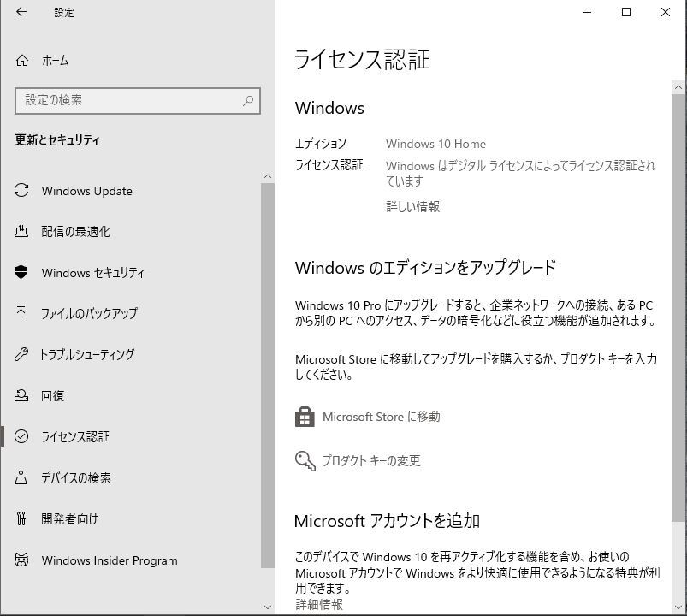Click the Microsoft Store bag icon

tap(305, 416)
